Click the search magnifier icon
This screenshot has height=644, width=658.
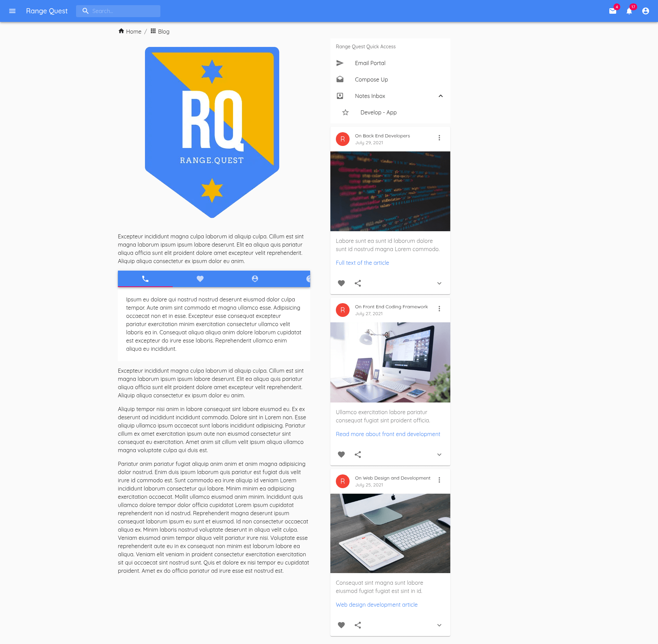tap(85, 11)
